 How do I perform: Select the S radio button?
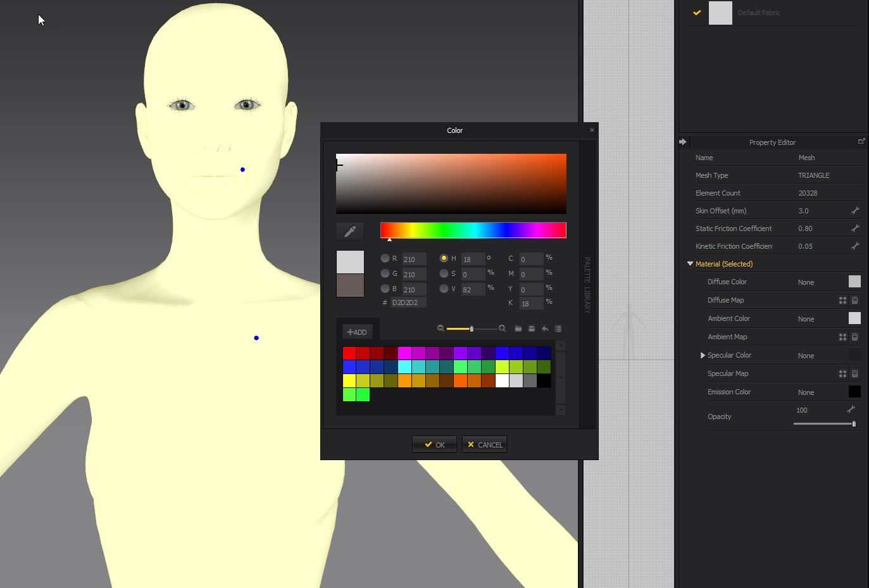click(x=444, y=273)
